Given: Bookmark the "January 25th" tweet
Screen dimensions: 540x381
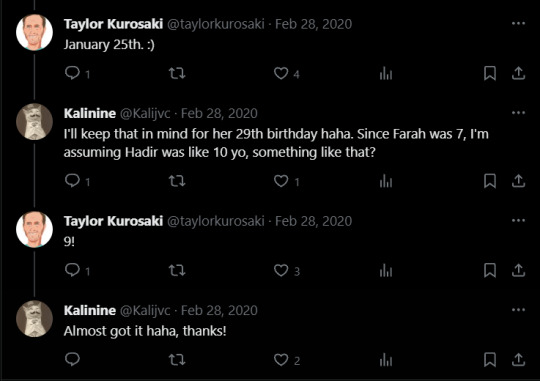Looking at the screenshot, I should tap(490, 73).
